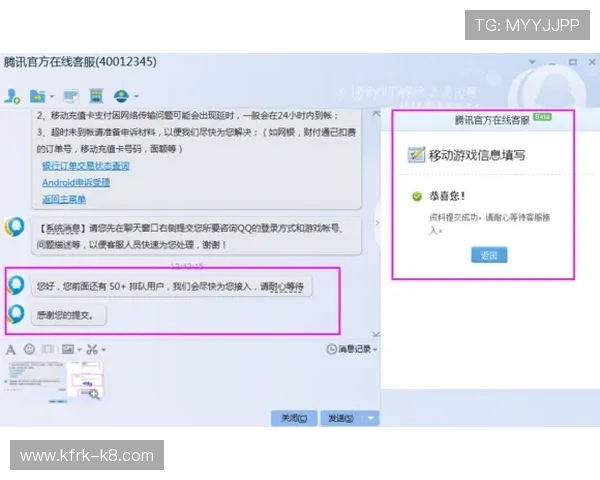Click the window shake icon

(x=48, y=349)
